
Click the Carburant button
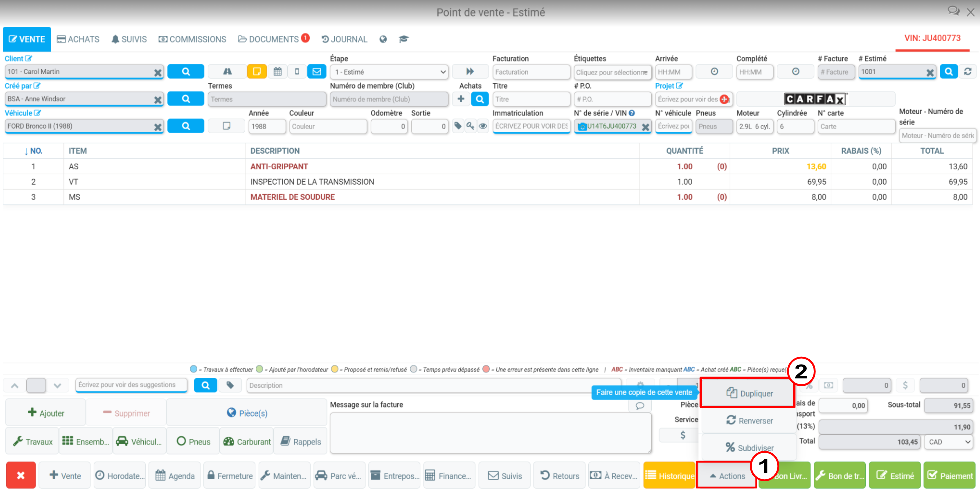[x=247, y=441]
